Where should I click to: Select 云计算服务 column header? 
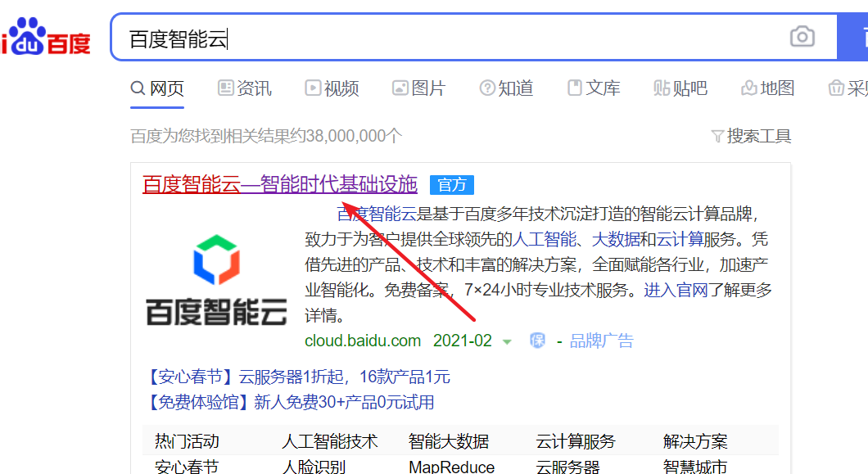(x=576, y=441)
